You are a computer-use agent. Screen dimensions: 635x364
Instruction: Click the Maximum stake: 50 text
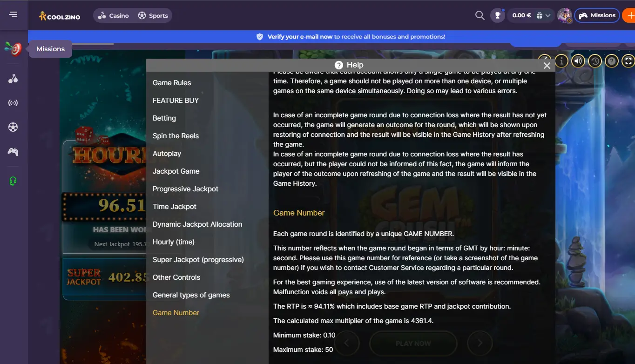[x=303, y=350]
